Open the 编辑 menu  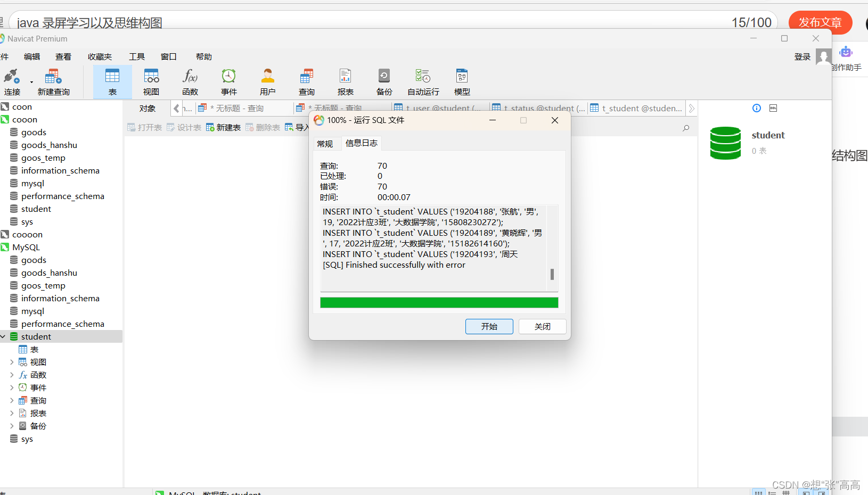click(x=32, y=56)
